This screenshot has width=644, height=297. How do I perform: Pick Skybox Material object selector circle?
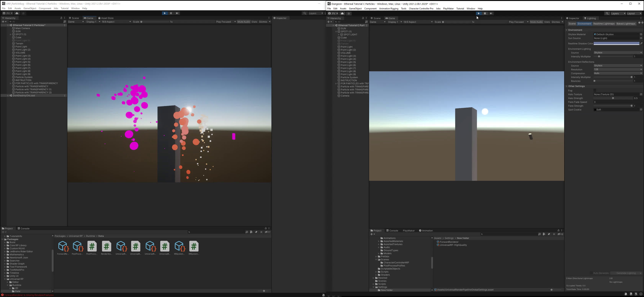[x=641, y=34]
